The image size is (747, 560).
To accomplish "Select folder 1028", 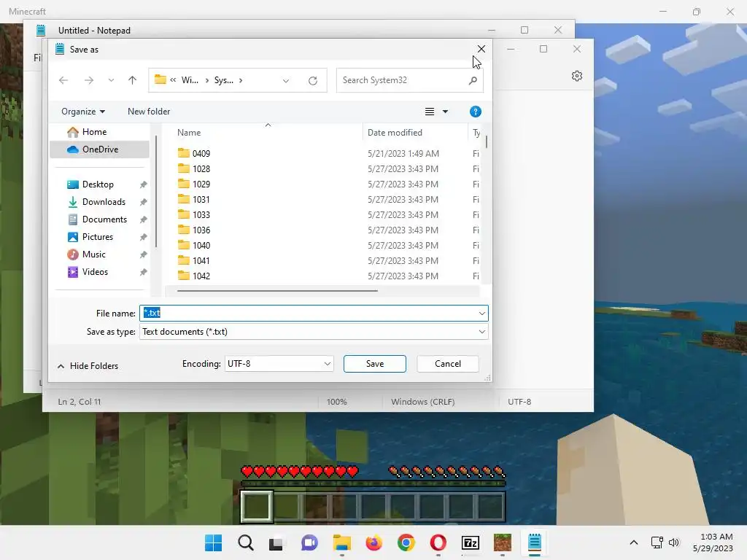I will tap(194, 168).
